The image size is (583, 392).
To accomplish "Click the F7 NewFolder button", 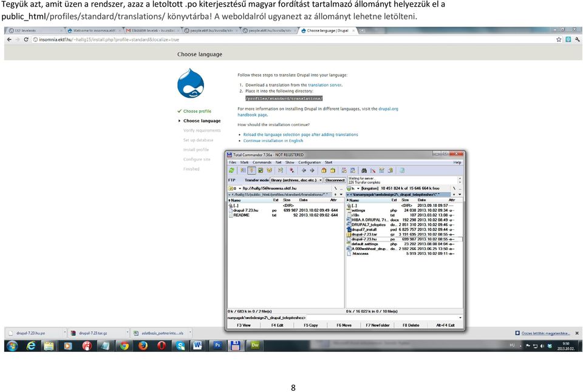I will (377, 325).
